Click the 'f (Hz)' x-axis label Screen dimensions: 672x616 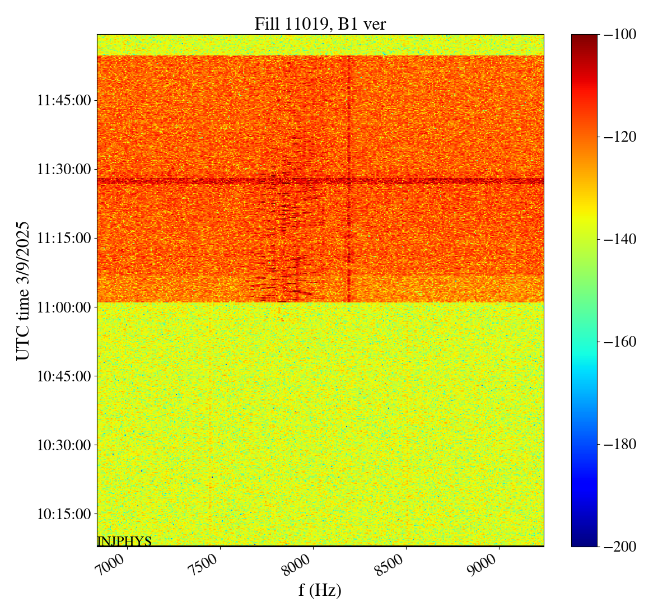(x=320, y=590)
